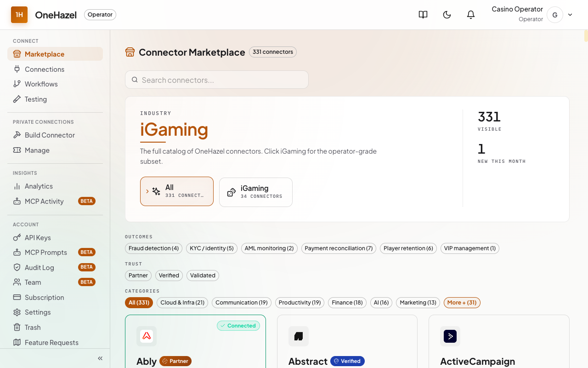Viewport: 588px width, 368px height.
Task: Select the All 331 connectors card
Action: click(x=177, y=191)
